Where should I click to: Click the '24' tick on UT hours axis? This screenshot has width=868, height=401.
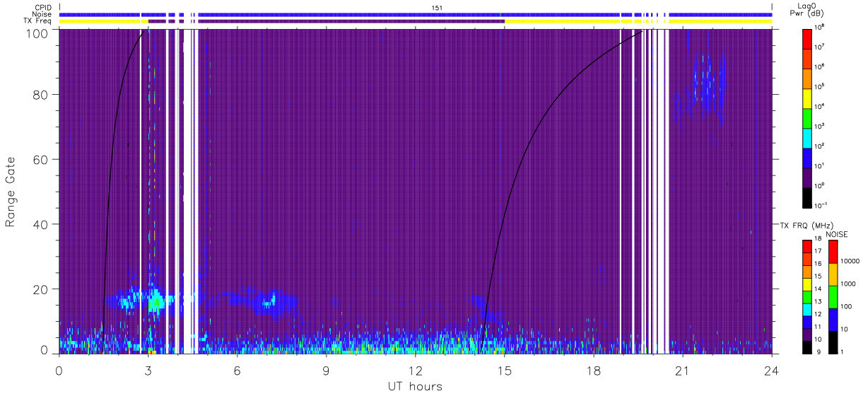772,371
